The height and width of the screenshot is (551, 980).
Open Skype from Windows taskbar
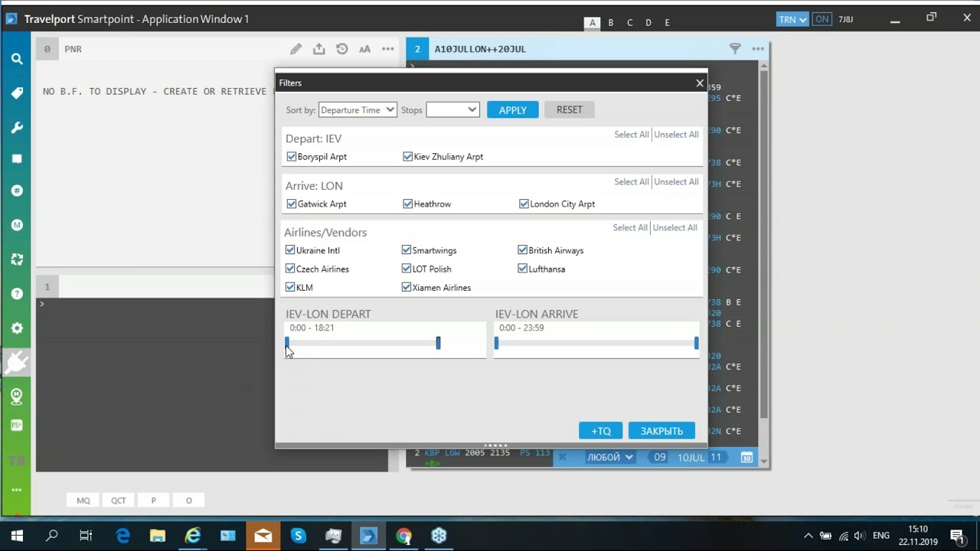[x=298, y=536]
